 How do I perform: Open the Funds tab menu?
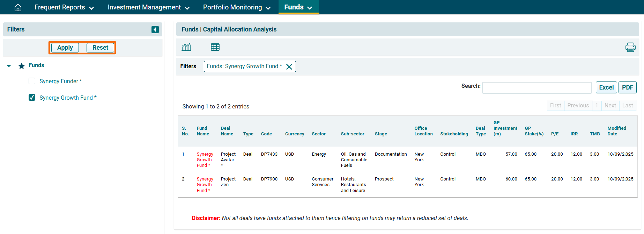coord(298,7)
